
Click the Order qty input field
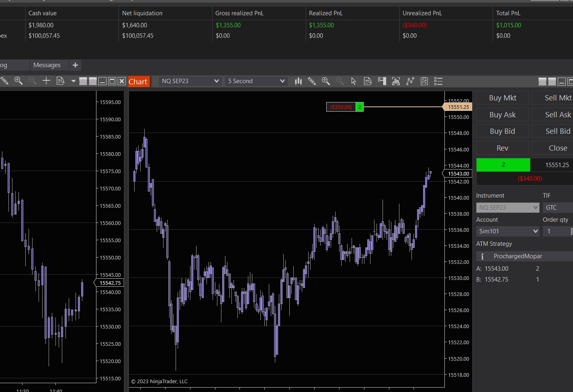point(556,231)
